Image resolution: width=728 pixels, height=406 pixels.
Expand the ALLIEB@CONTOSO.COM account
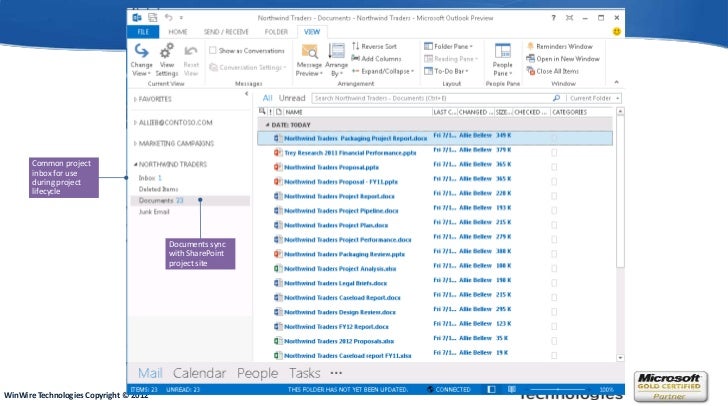tap(135, 123)
